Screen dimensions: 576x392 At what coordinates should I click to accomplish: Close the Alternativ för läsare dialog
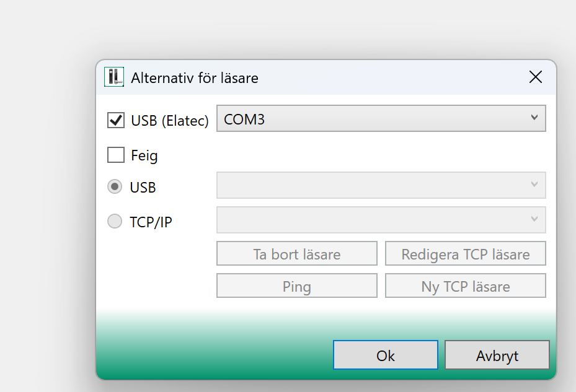[x=535, y=77]
